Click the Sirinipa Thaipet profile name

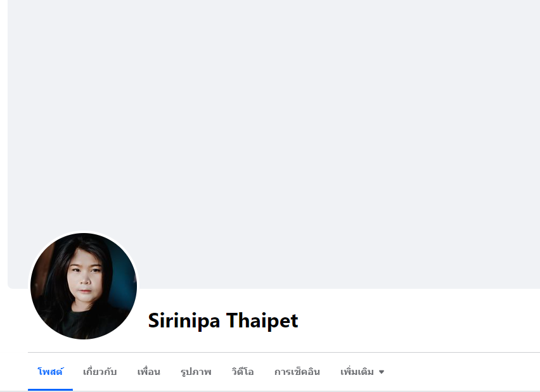pyautogui.click(x=223, y=320)
